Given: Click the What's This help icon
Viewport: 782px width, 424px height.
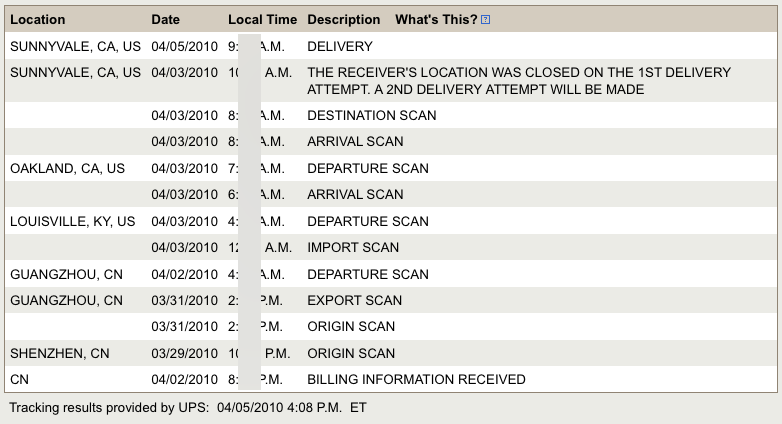Looking at the screenshot, I should point(485,19).
